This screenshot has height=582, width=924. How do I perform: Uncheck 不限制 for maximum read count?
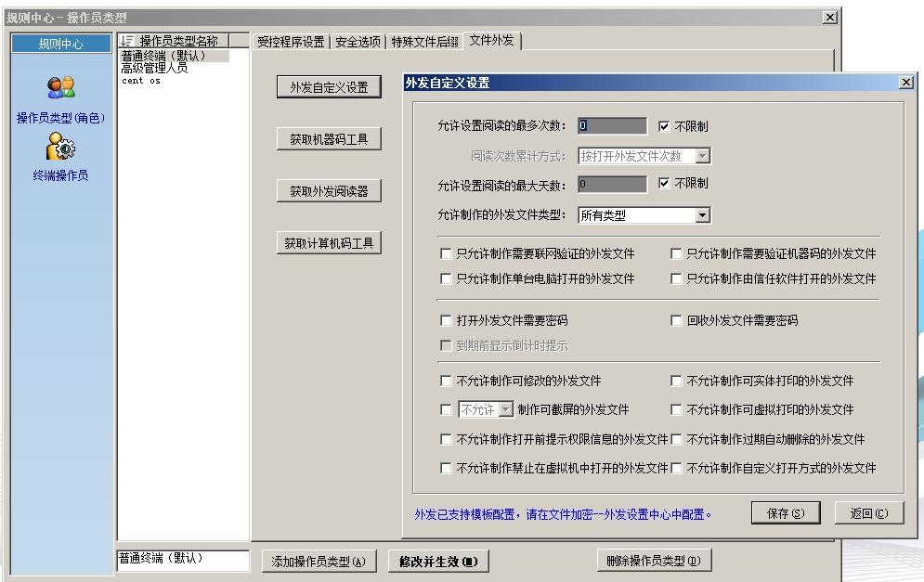click(664, 126)
